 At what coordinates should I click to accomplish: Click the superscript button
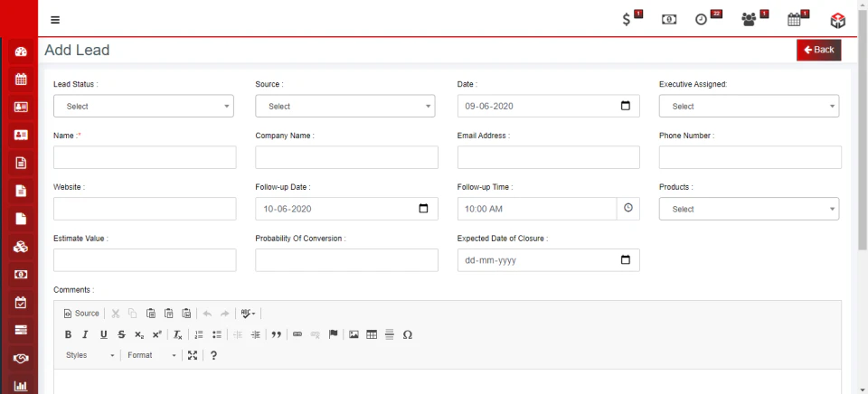[x=157, y=334]
